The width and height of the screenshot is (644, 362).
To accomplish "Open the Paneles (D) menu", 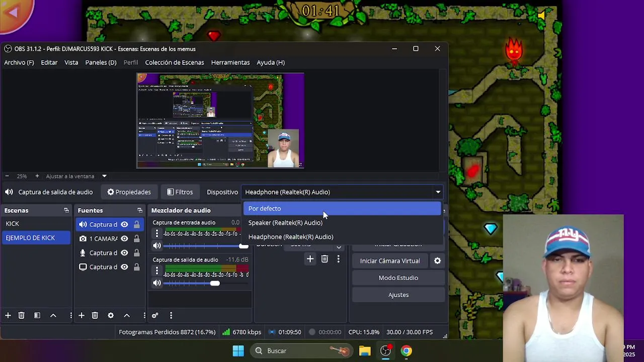I will click(x=101, y=62).
